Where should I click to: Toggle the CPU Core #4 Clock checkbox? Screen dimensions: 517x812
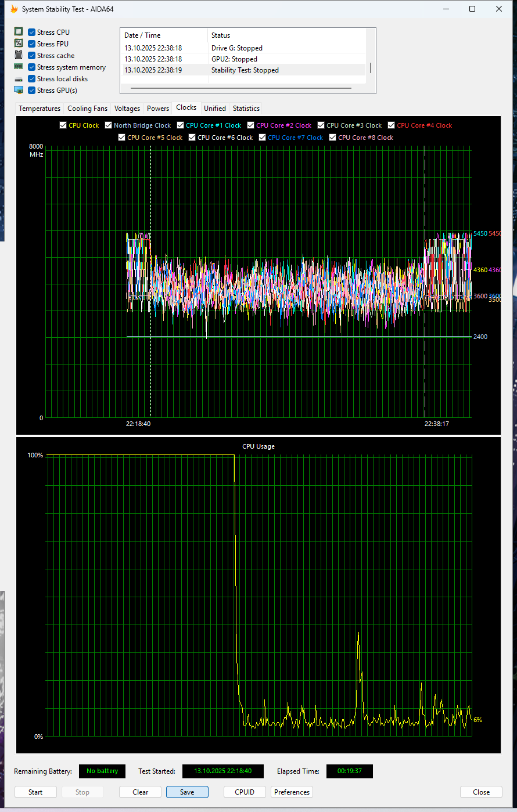click(x=393, y=125)
